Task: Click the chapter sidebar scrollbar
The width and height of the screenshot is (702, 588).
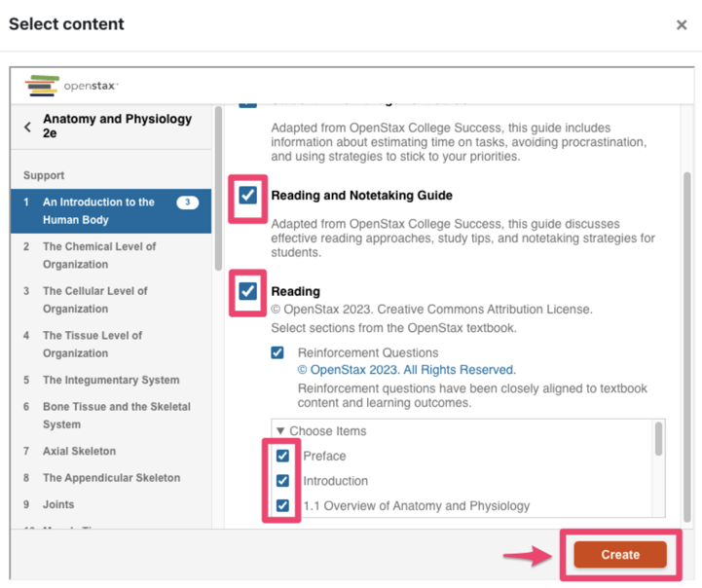Action: click(219, 185)
